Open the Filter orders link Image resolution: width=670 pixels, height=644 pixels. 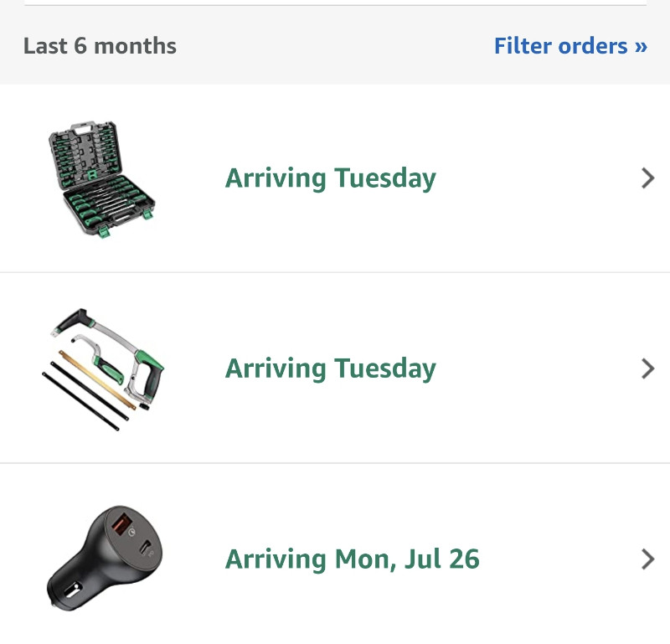point(570,46)
